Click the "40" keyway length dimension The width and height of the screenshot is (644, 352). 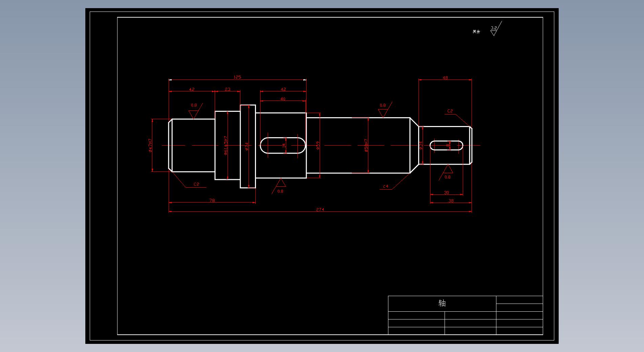[283, 99]
